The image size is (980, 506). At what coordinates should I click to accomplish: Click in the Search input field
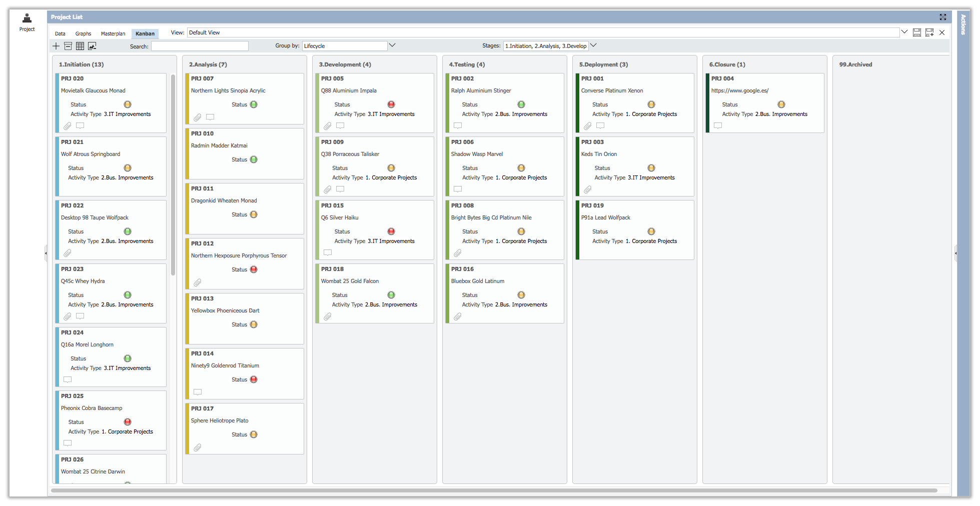pos(200,46)
